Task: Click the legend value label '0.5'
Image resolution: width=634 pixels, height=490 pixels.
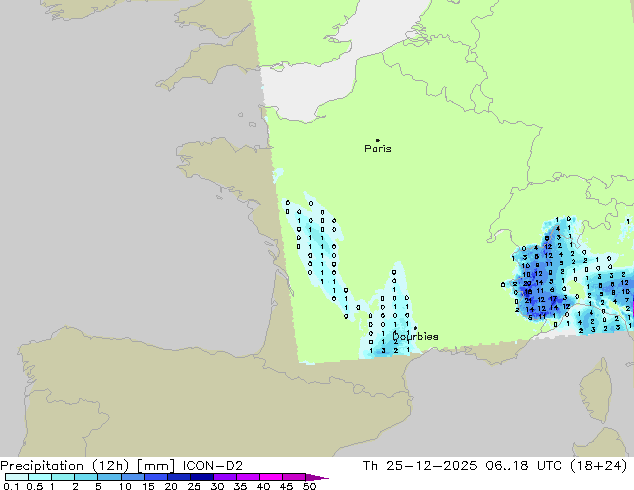Action: [x=35, y=486]
